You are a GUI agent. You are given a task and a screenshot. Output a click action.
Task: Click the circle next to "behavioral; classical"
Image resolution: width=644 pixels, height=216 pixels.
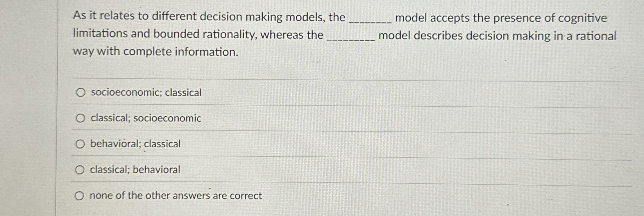tap(80, 144)
